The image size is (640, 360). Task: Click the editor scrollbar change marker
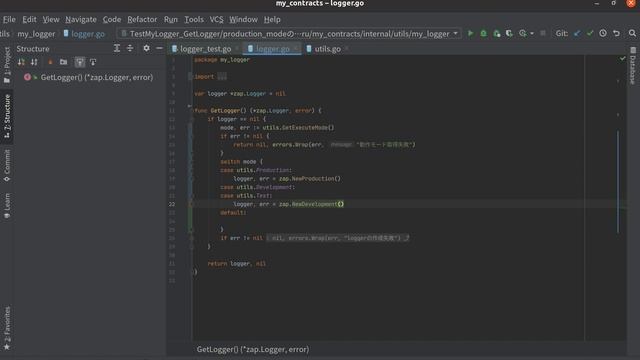(618, 182)
